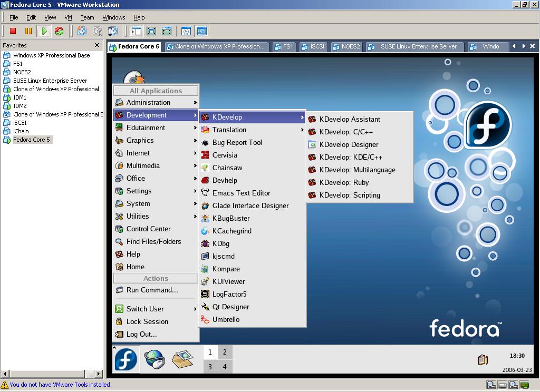Image resolution: width=540 pixels, height=392 pixels.
Task: Open the Bug Report Tool
Action: tap(252, 142)
